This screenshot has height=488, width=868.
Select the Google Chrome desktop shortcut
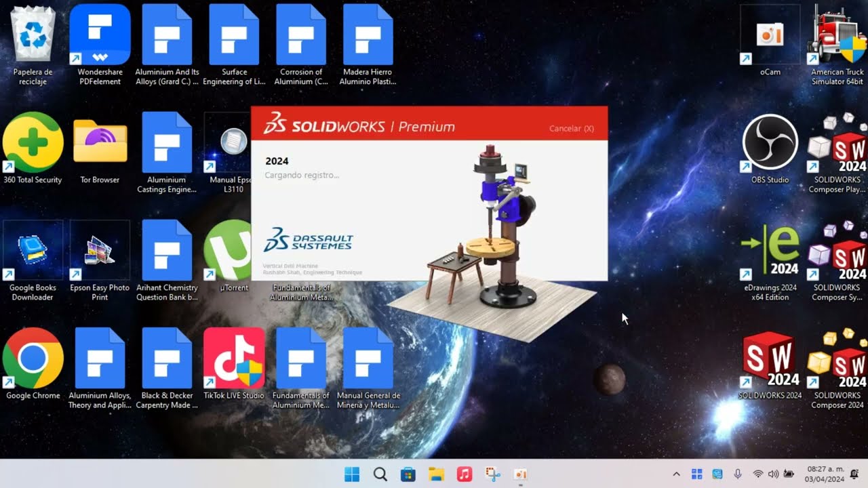click(33, 364)
